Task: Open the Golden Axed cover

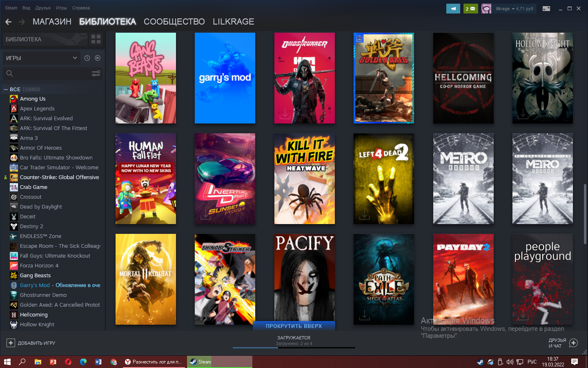Action: pyautogui.click(x=384, y=78)
